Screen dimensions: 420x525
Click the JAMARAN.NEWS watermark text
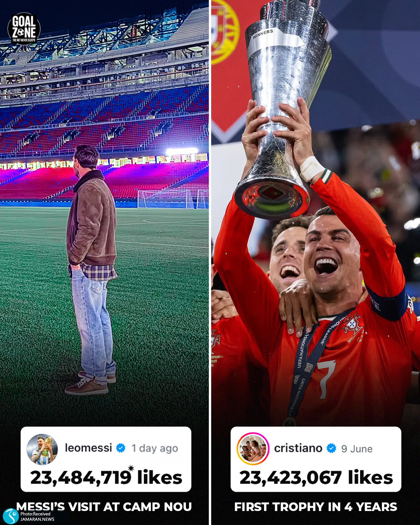pos(37,519)
